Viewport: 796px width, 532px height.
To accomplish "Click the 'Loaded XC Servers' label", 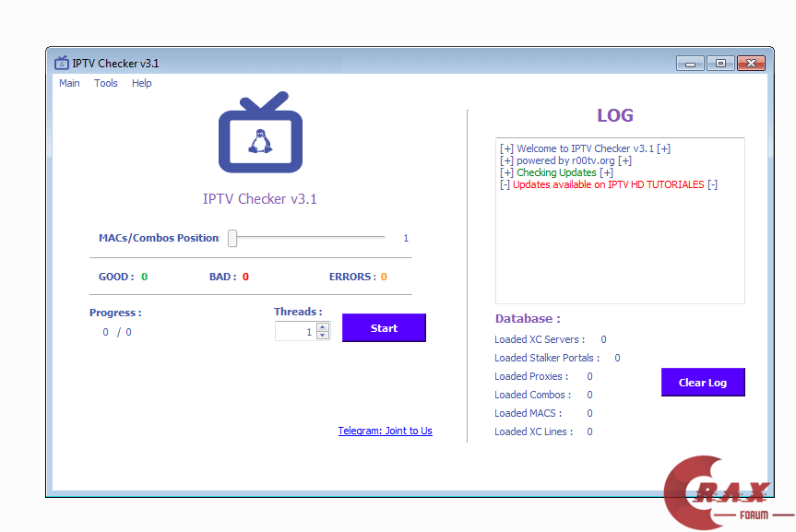I will 540,339.
